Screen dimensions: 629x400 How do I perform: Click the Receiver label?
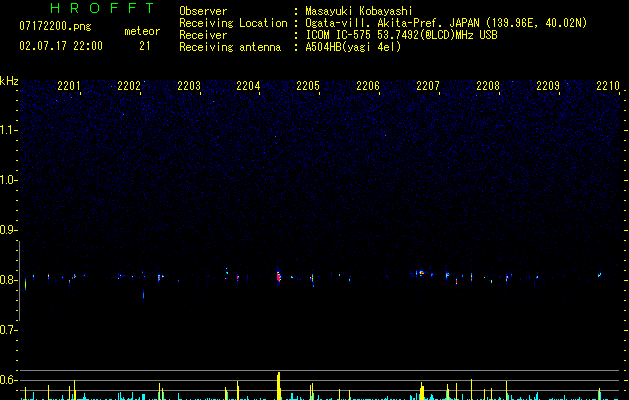203,35
